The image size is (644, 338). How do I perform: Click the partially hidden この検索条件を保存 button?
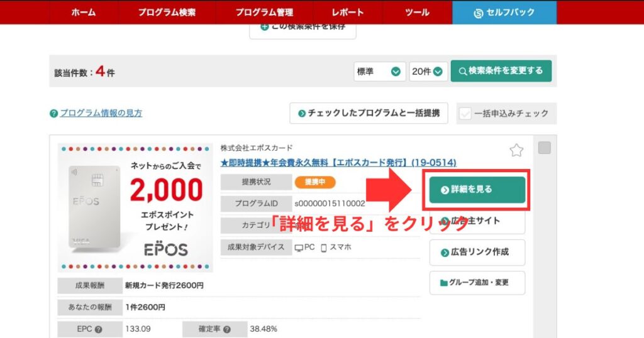click(x=303, y=31)
